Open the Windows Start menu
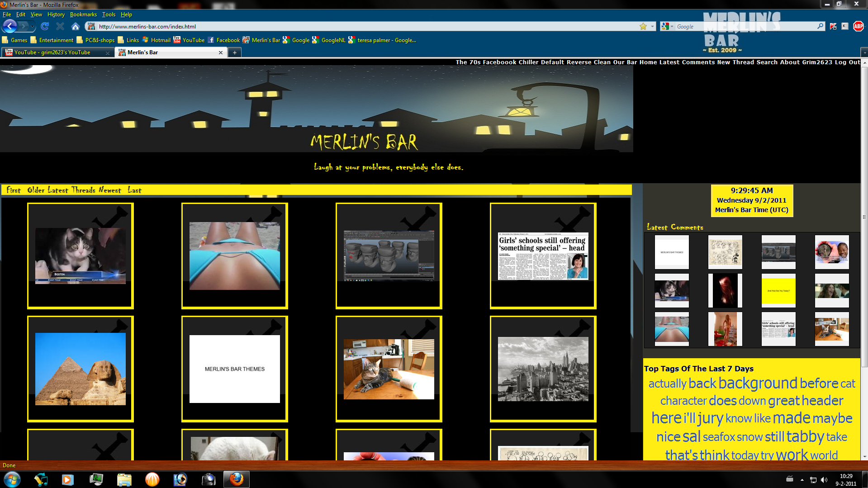The height and width of the screenshot is (488, 868). pyautogui.click(x=12, y=479)
